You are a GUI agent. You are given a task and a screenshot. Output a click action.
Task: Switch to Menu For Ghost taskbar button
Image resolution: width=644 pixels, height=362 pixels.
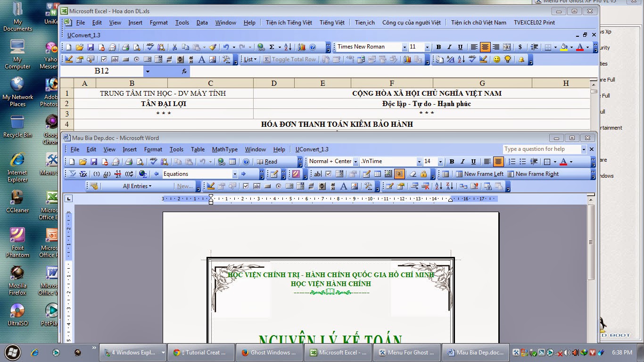tap(407, 352)
